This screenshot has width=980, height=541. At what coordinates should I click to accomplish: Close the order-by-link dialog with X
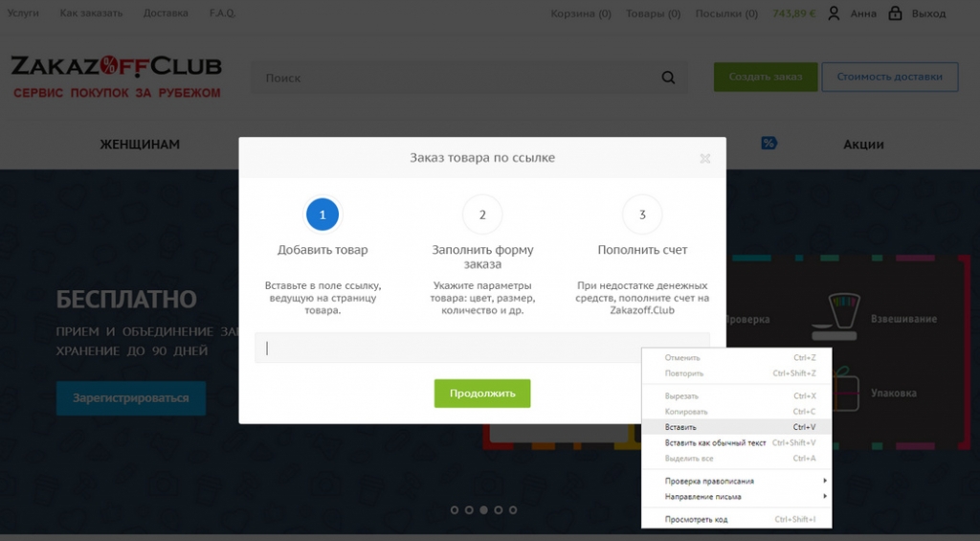pyautogui.click(x=704, y=159)
